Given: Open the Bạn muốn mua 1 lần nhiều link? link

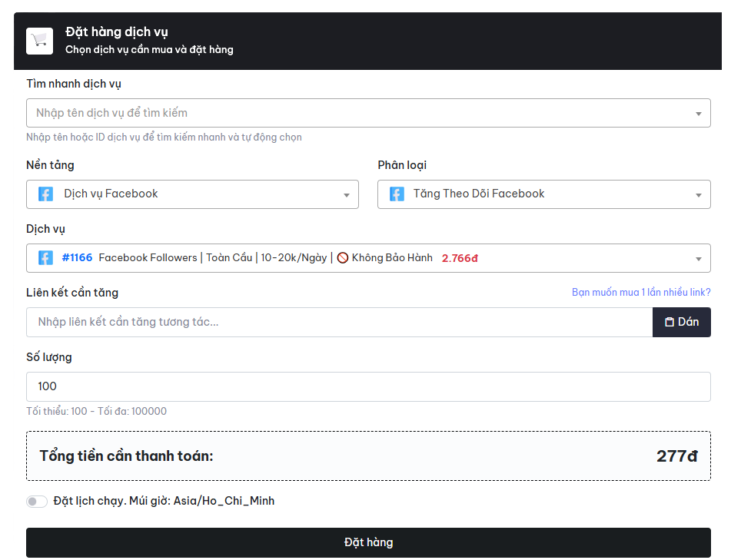Looking at the screenshot, I should coord(641,292).
